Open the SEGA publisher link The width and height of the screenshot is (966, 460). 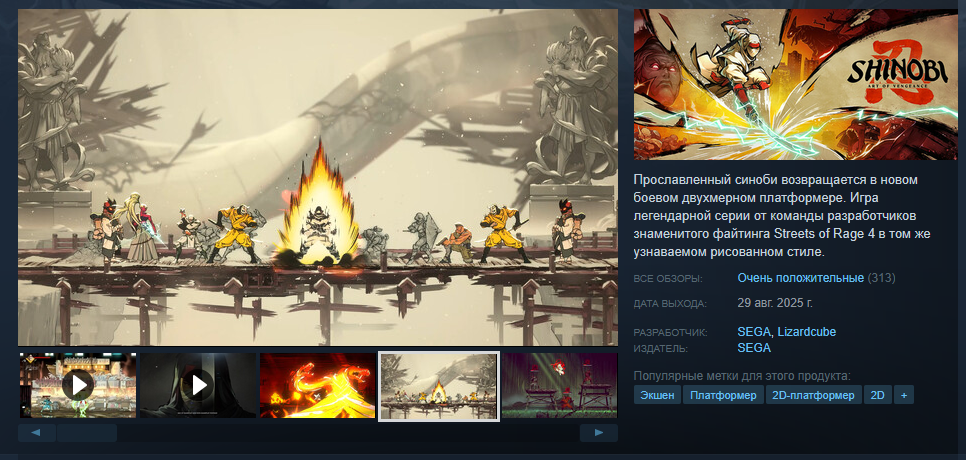tap(754, 348)
